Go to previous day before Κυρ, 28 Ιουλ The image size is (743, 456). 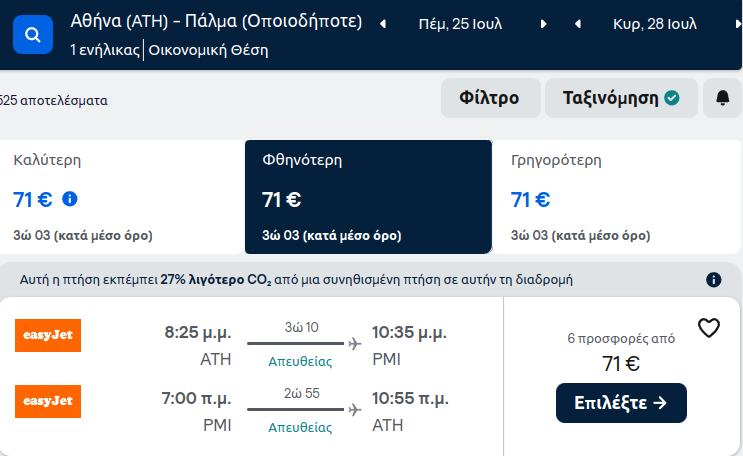click(578, 24)
